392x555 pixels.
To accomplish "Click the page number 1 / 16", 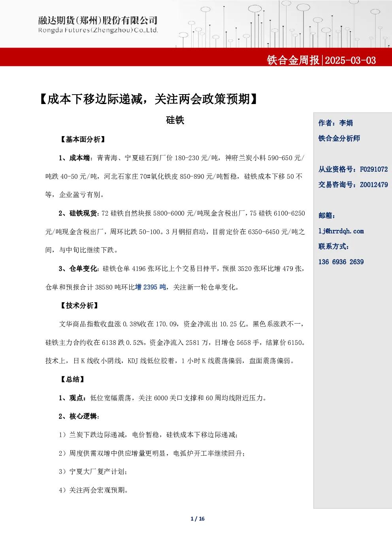I will tap(198, 519).
